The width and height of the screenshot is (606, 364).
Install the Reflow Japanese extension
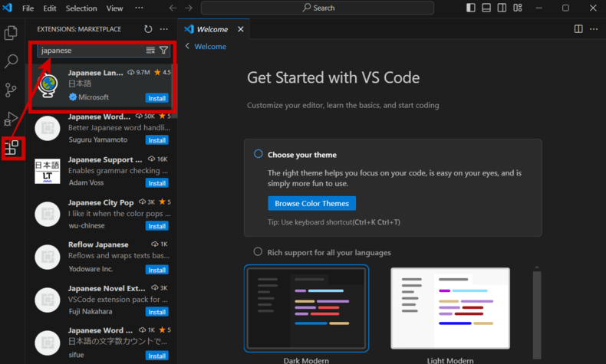click(157, 270)
